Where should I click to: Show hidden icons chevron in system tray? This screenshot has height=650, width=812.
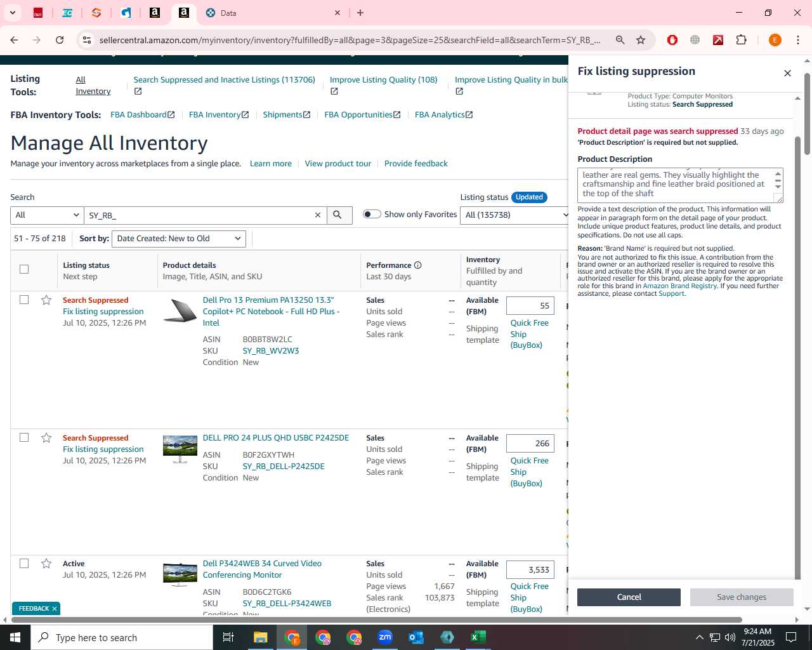pyautogui.click(x=699, y=637)
